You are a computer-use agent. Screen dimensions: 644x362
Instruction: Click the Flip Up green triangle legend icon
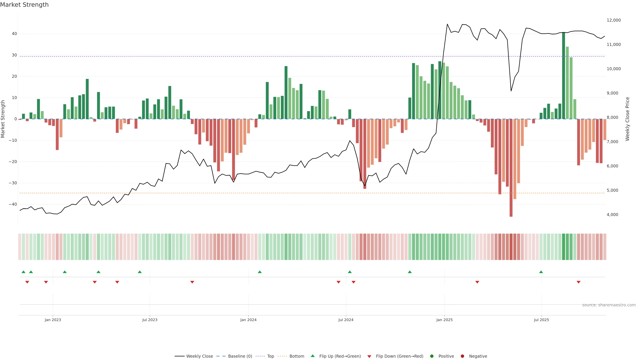pos(312,356)
